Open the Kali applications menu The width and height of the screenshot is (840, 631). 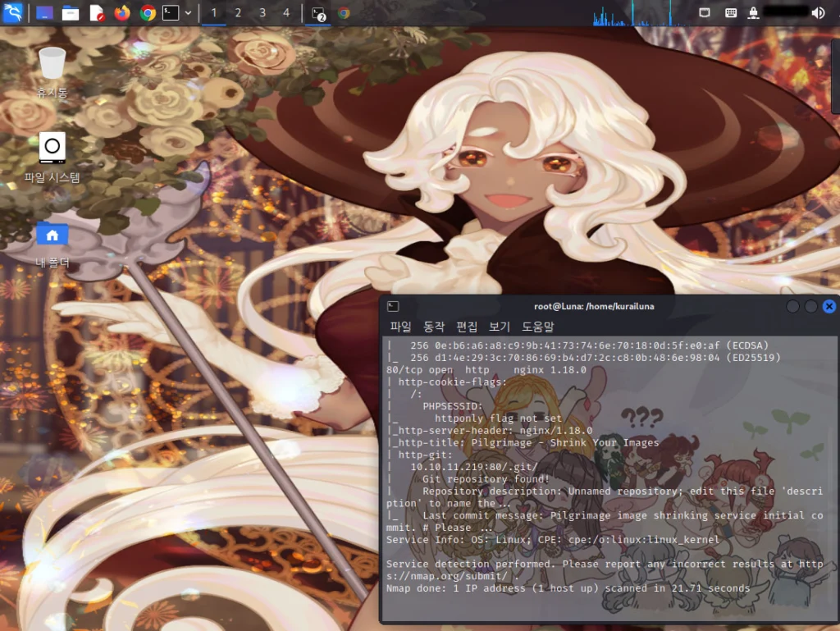click(x=13, y=12)
